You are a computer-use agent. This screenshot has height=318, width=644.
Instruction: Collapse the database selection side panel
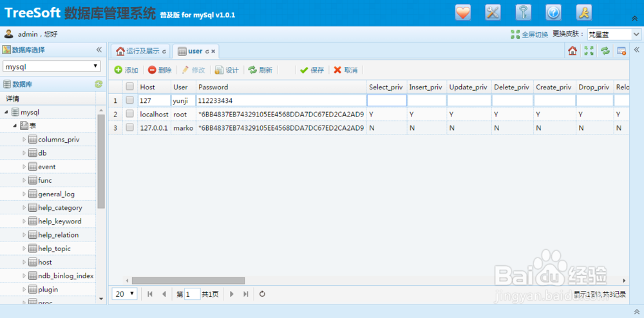(99, 50)
